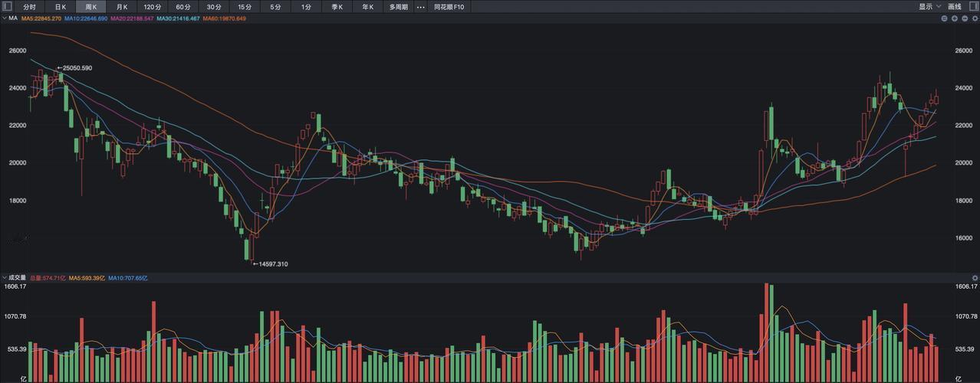This screenshot has height=383, width=980.
Task: Open the three-dot more periods menu
Action: (420, 6)
